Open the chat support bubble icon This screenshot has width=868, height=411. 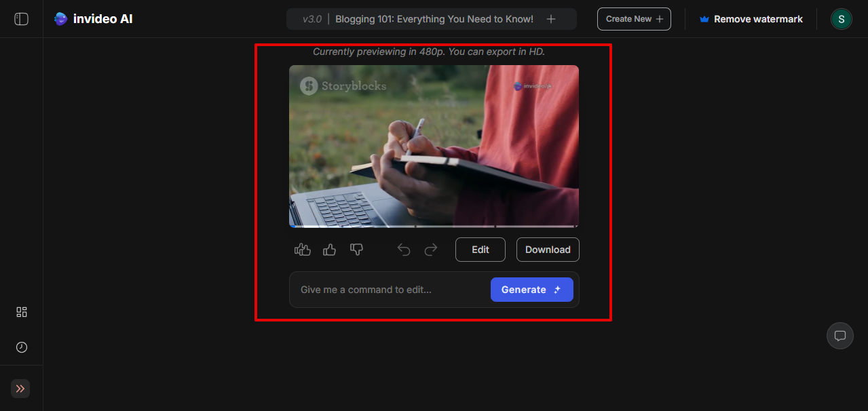point(839,335)
